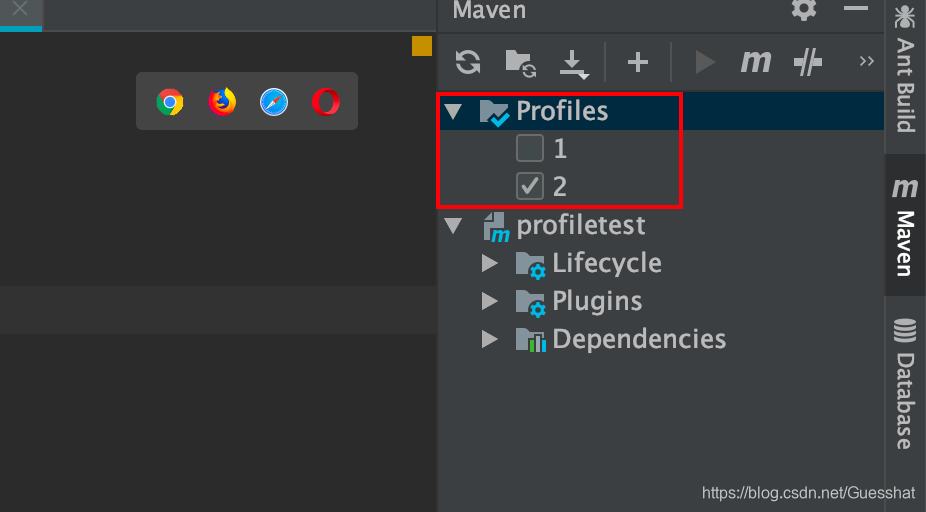Collapse the profiletest project node
Screen dimensions: 926x512
click(453, 225)
